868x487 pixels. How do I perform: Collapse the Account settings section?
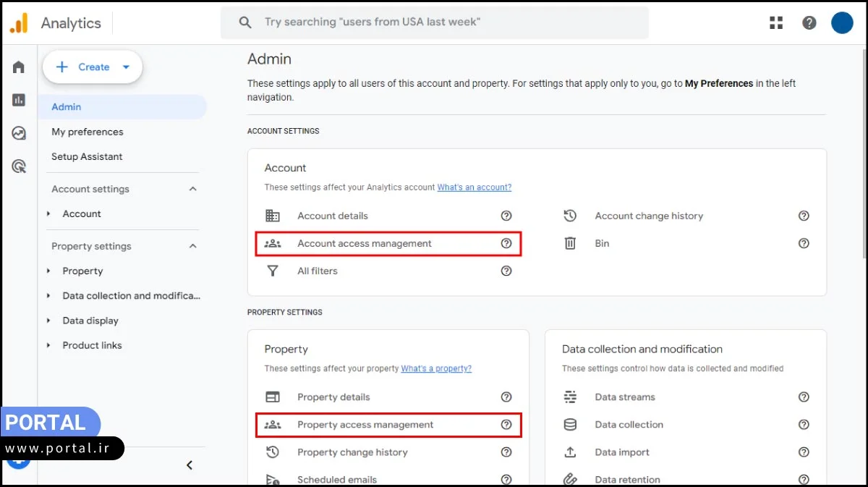[192, 188]
